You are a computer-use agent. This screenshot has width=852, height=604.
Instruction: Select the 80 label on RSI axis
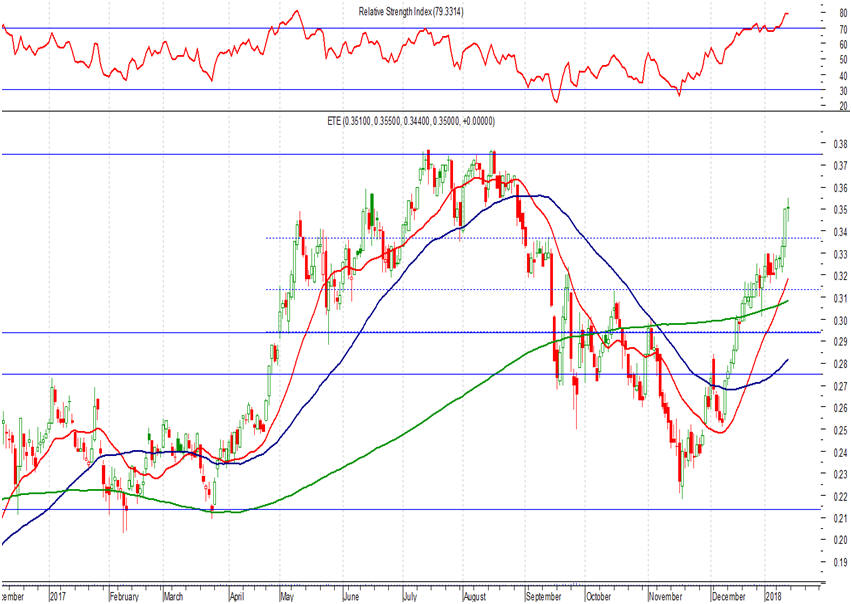843,14
